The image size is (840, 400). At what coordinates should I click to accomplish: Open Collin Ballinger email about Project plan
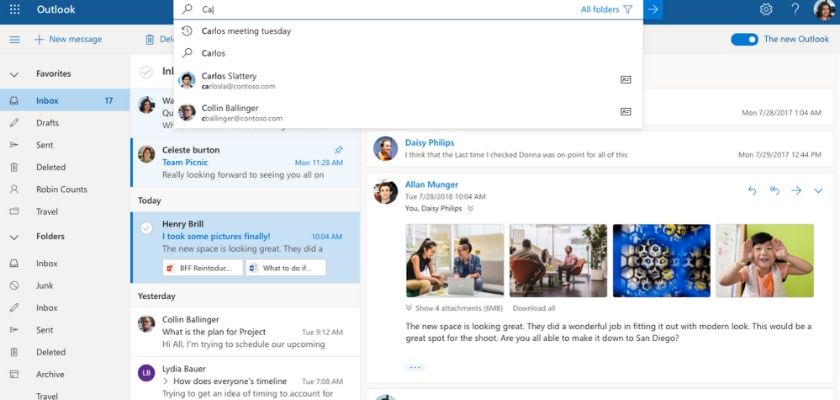245,332
